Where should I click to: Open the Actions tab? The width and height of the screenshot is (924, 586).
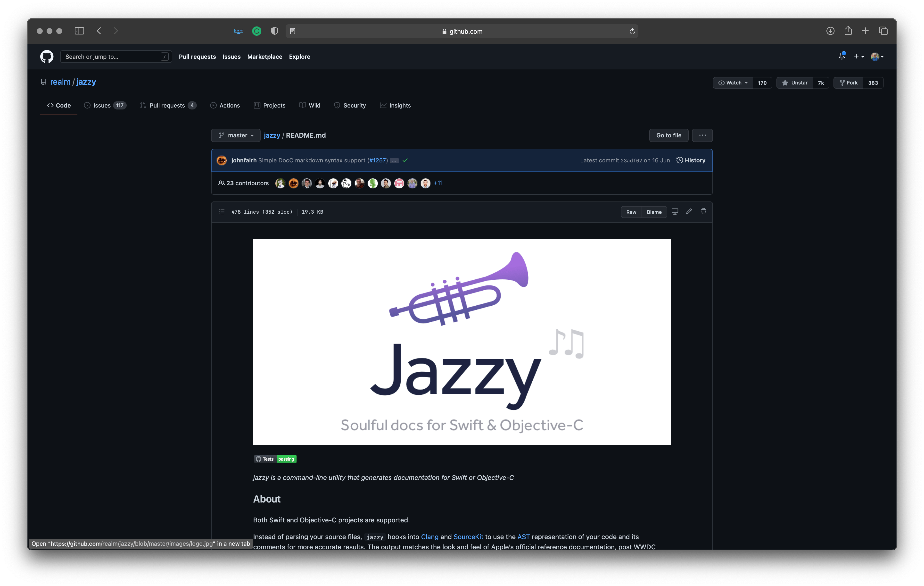coord(225,105)
